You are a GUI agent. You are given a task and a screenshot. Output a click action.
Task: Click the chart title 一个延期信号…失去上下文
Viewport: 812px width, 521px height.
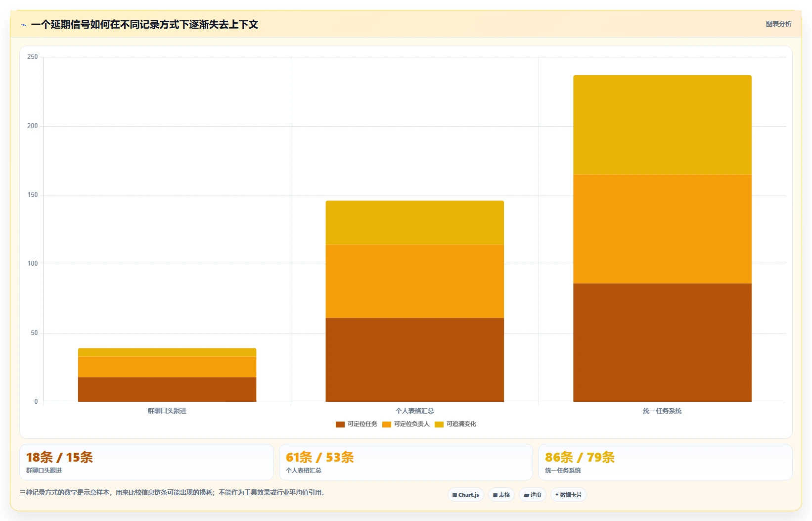[x=144, y=25]
